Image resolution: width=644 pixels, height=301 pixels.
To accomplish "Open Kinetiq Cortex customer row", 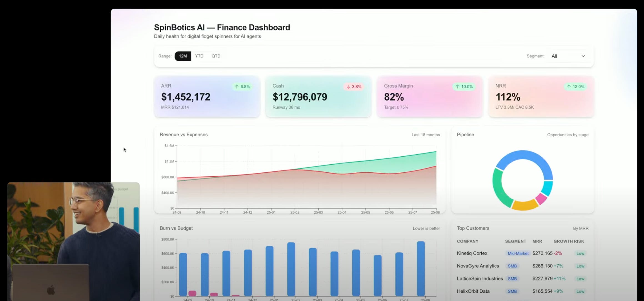I will click(472, 253).
